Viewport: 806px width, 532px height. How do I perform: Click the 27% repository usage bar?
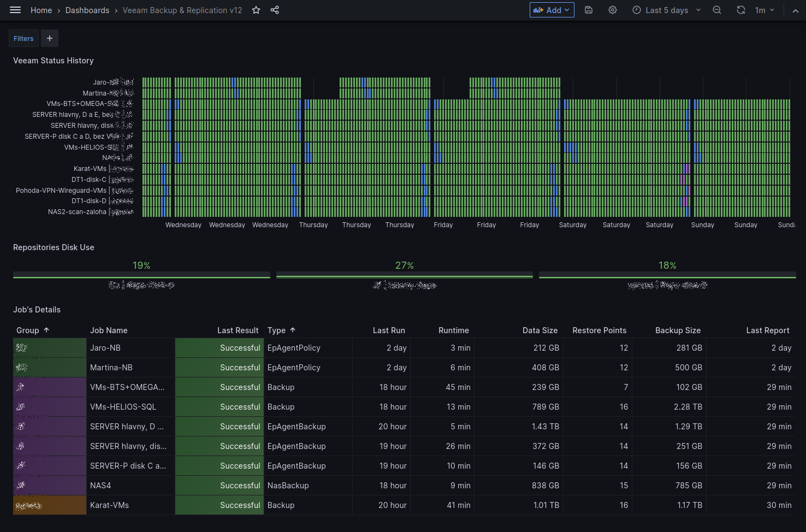pos(405,275)
